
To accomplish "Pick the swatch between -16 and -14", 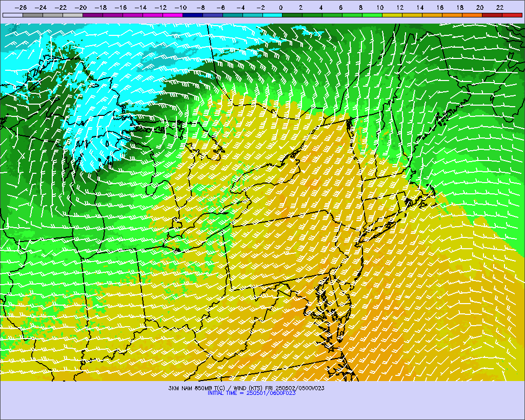I will [133, 15].
